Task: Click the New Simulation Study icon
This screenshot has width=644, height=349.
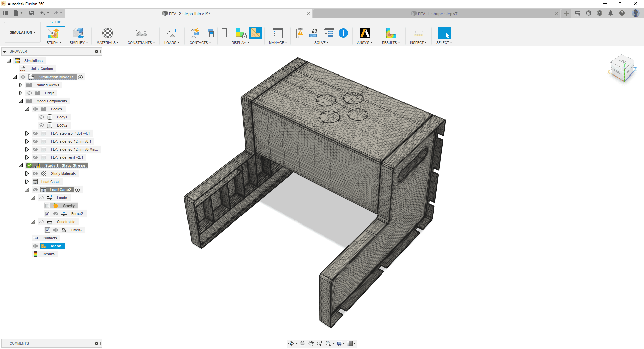Action: click(53, 33)
